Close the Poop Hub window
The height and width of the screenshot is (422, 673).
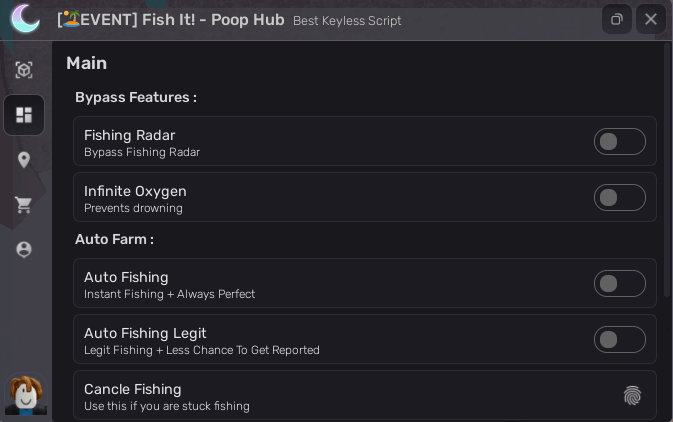tap(651, 19)
